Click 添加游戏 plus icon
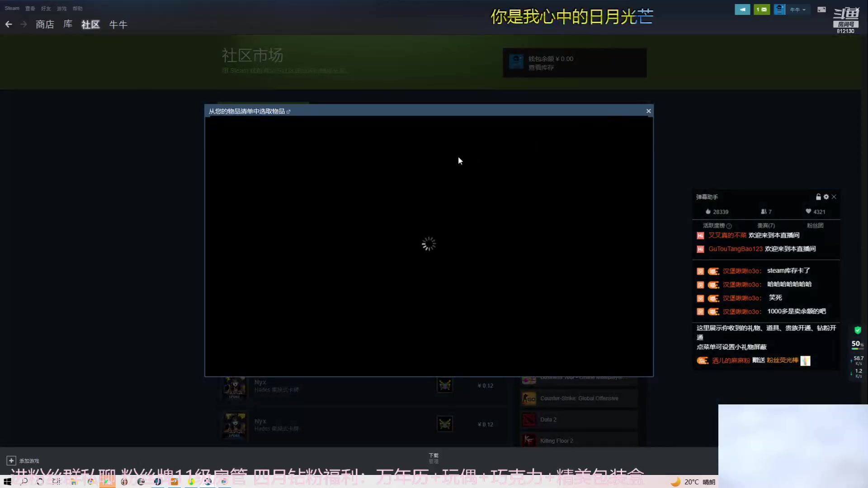Image resolution: width=868 pixels, height=488 pixels. pos(11,460)
